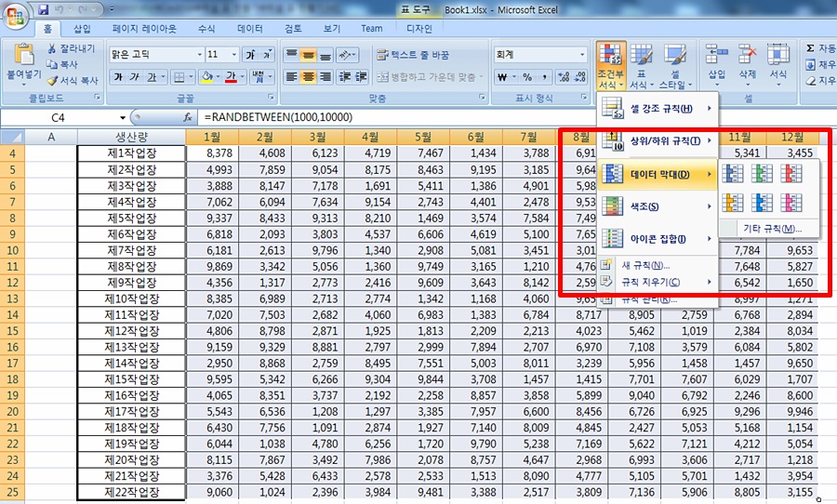Apply the green data bar style
Screen dimensions: 837x504
click(763, 173)
